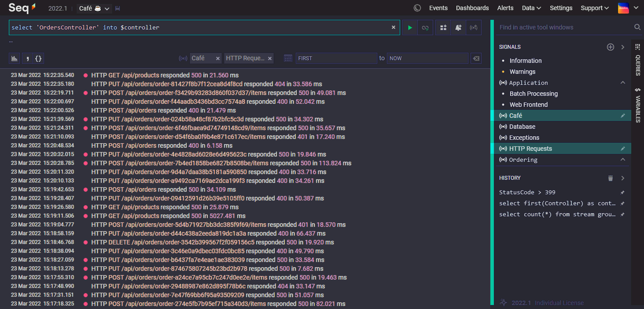Run the query with the green play button
Viewport: 644px width, 309px height.
pyautogui.click(x=410, y=27)
